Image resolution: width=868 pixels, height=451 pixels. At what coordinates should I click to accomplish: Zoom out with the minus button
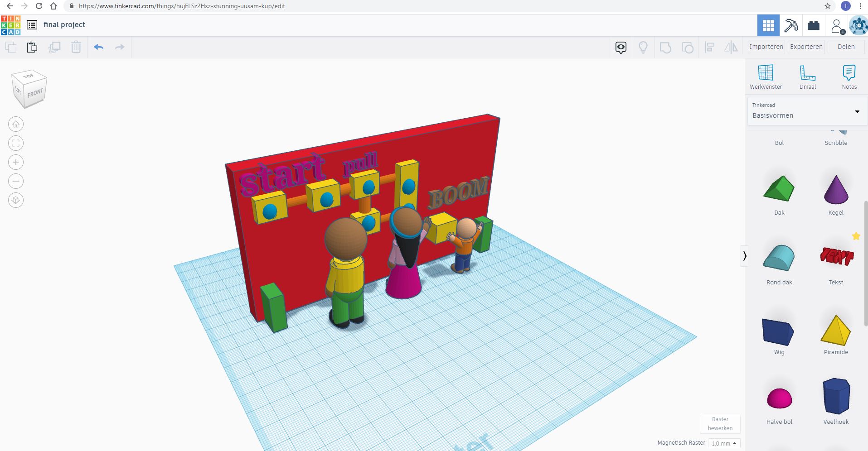click(x=16, y=181)
